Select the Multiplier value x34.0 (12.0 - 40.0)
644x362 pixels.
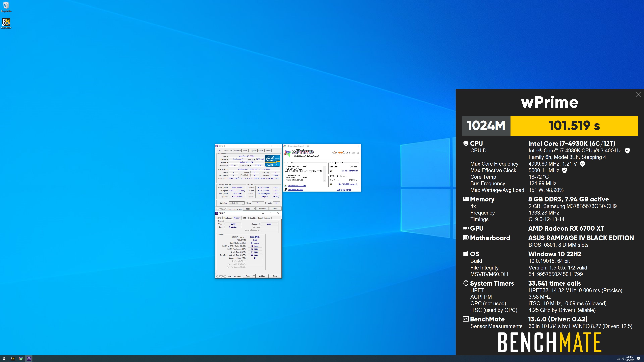point(237,191)
